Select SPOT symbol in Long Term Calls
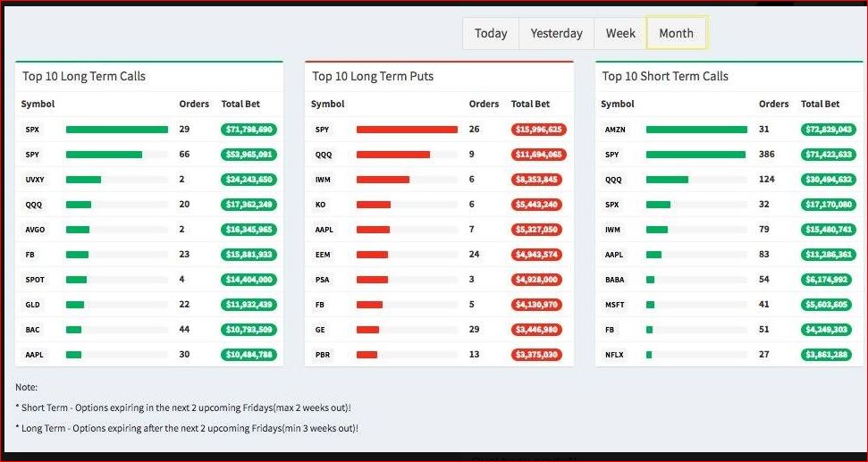Viewport: 868px width, 462px height. coord(35,280)
